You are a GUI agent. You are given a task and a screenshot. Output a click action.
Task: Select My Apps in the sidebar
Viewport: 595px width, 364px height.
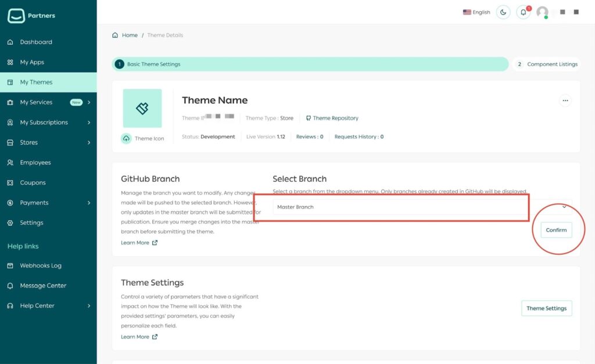(x=34, y=62)
